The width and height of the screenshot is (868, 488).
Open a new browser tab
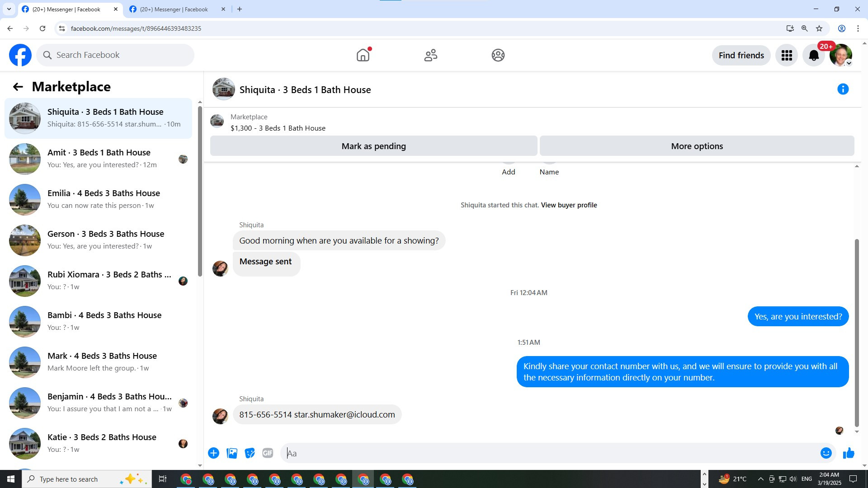240,9
